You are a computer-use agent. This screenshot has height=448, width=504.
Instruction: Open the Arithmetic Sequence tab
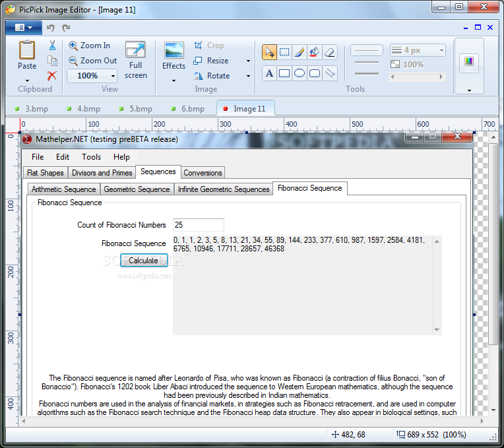tap(63, 189)
